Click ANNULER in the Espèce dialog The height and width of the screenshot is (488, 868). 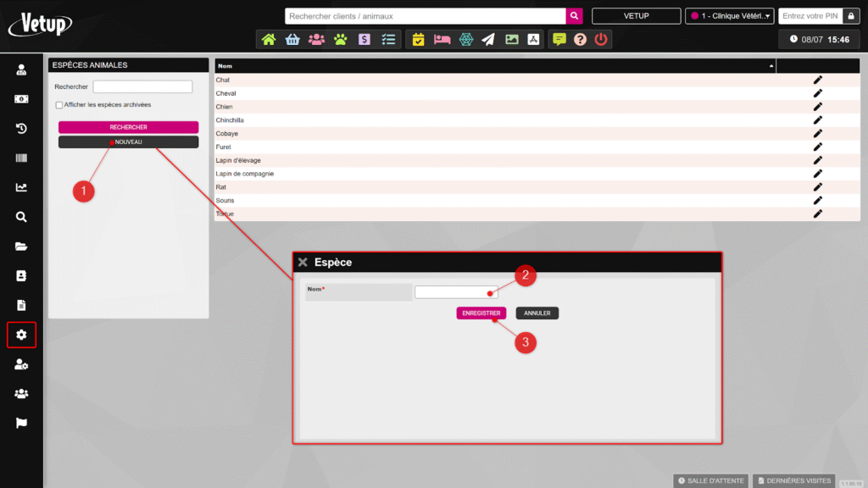[x=537, y=313]
